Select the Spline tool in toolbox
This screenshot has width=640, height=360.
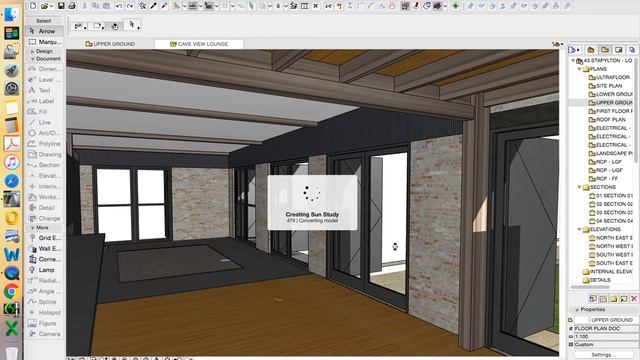pos(44,302)
